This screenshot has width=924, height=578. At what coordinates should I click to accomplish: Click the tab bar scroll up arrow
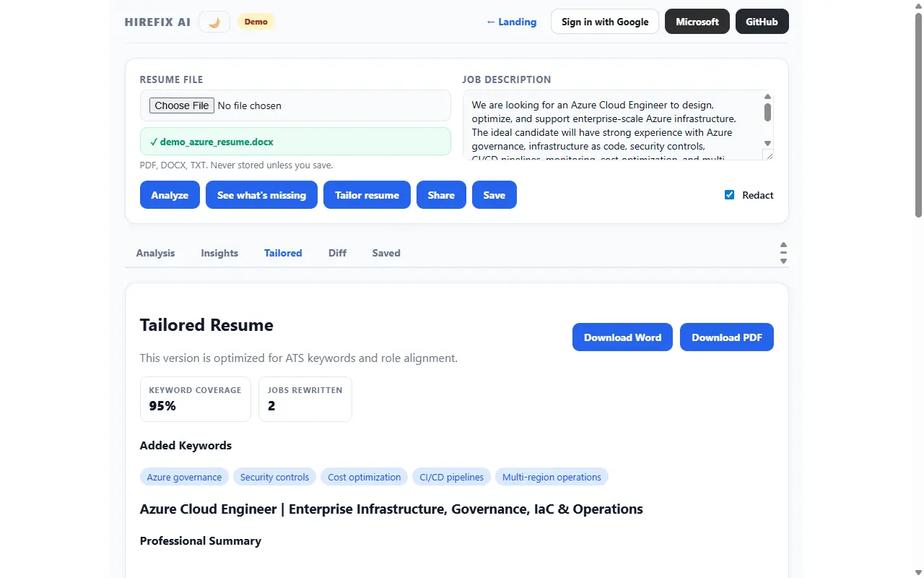click(x=783, y=245)
